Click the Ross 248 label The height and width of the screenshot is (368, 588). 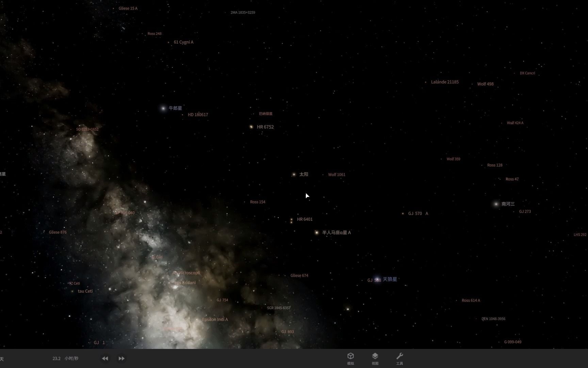point(154,34)
